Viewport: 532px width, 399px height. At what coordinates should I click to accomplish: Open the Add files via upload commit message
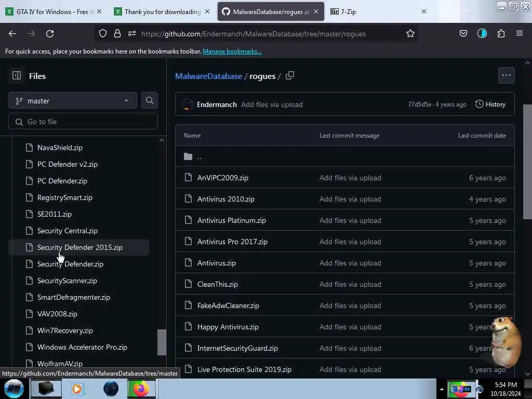coord(272,104)
